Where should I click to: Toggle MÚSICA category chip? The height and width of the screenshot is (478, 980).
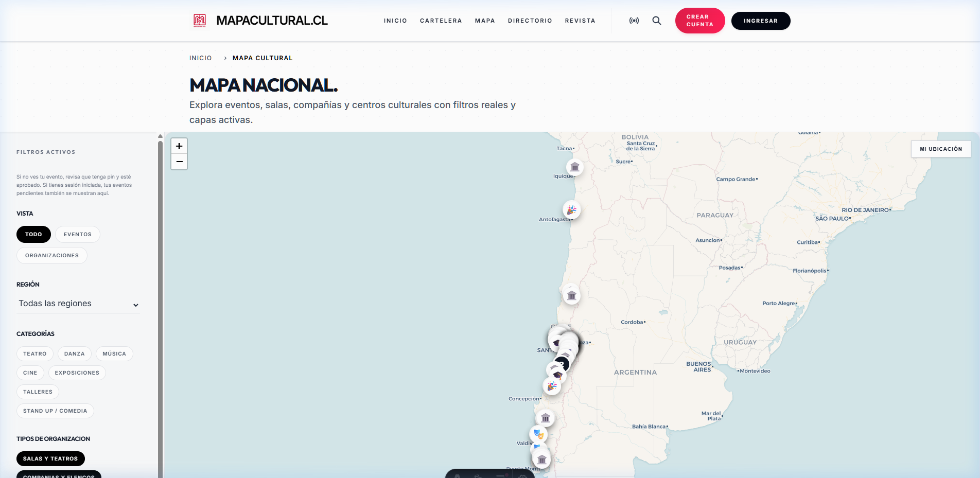[114, 353]
